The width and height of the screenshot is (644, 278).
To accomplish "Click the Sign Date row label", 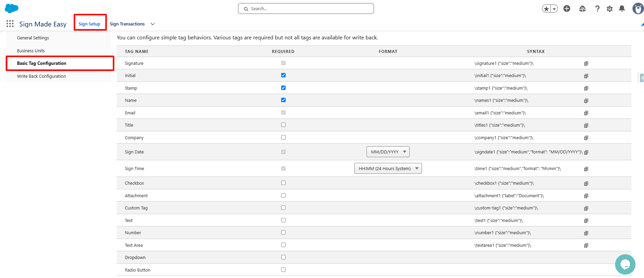I will [x=134, y=152].
